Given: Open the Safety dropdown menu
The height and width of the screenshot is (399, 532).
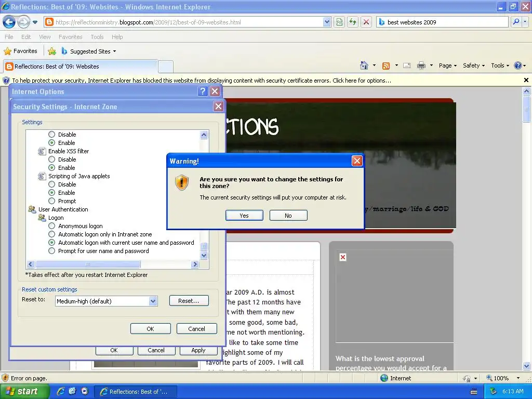Looking at the screenshot, I should [x=474, y=65].
